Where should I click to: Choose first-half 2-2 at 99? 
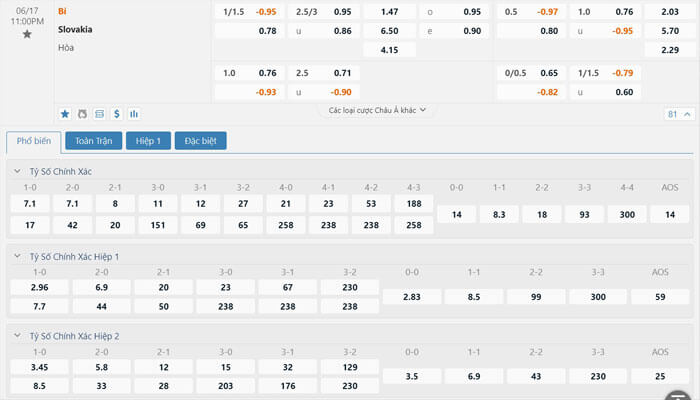pos(536,297)
